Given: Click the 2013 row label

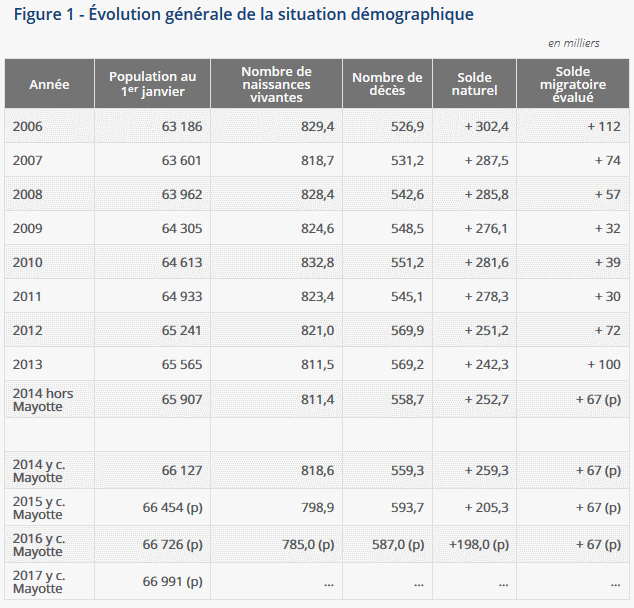Looking at the screenshot, I should point(27,364).
